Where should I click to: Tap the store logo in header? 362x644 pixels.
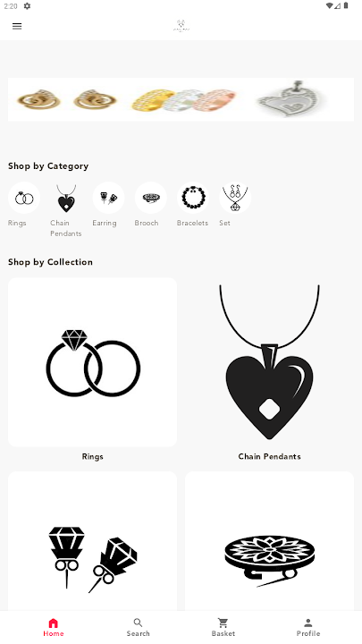click(x=181, y=26)
